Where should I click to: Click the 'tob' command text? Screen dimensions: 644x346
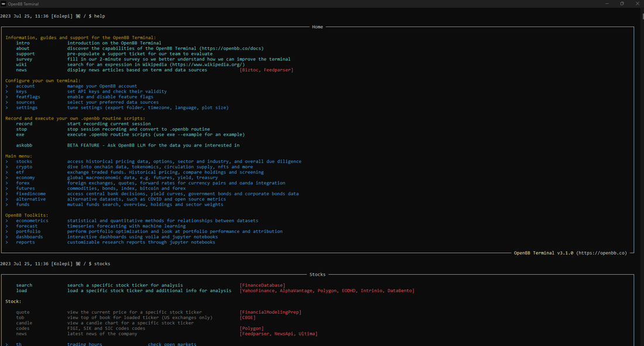[x=20, y=317]
